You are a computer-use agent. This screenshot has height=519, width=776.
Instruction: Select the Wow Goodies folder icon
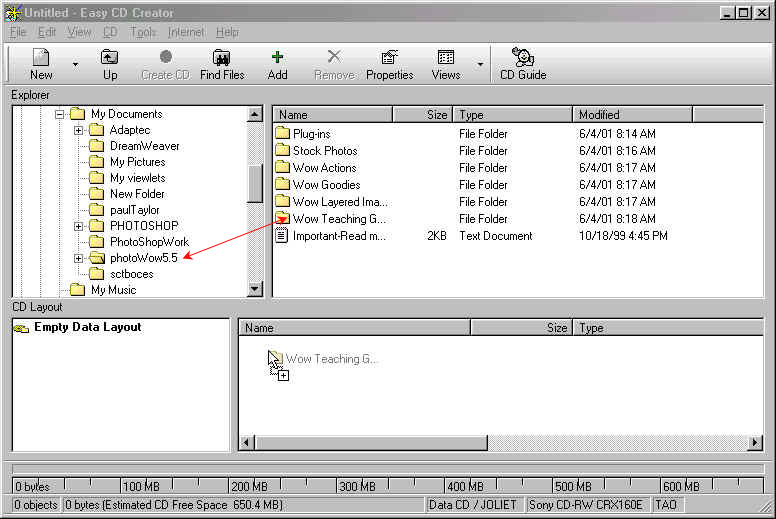pos(283,184)
